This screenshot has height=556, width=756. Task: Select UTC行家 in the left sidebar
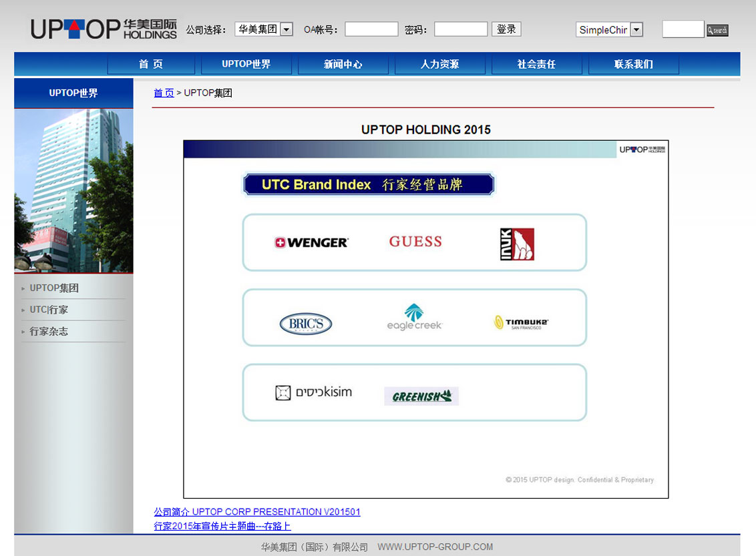tap(49, 310)
